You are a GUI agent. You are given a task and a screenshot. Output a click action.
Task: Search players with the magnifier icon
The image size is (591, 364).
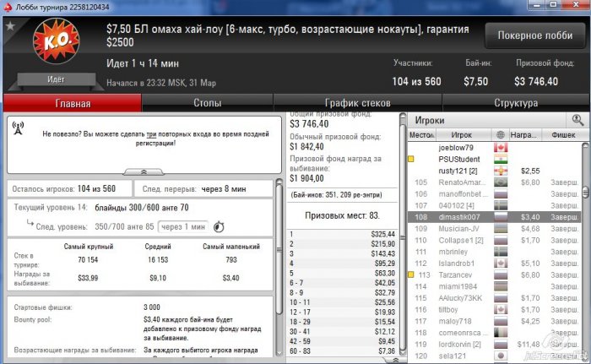tap(577, 120)
